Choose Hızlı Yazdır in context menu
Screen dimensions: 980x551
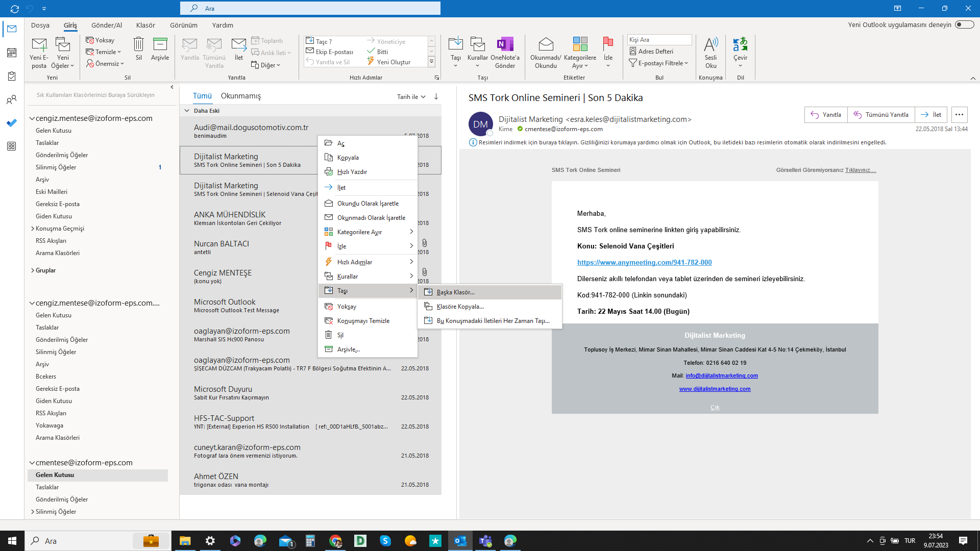(367, 172)
